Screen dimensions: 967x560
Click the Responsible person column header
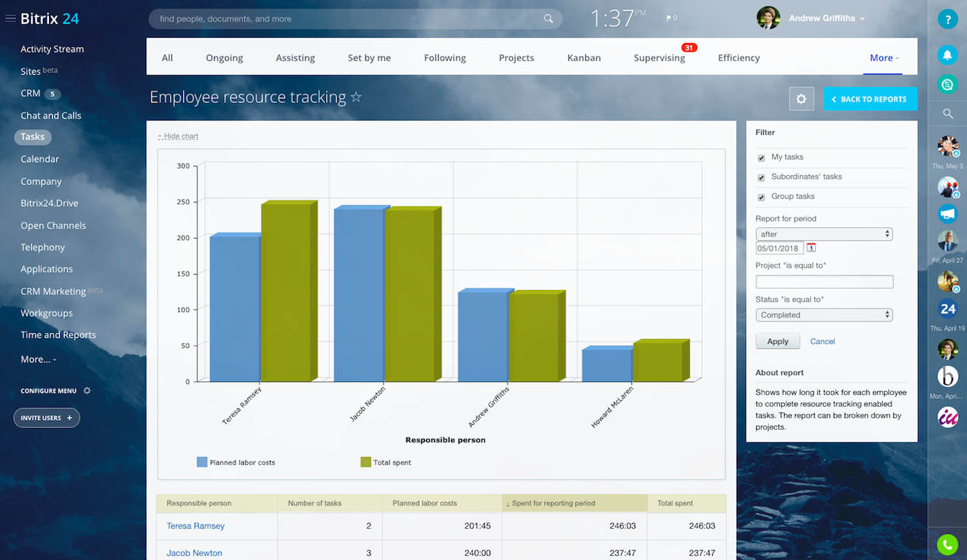click(217, 503)
